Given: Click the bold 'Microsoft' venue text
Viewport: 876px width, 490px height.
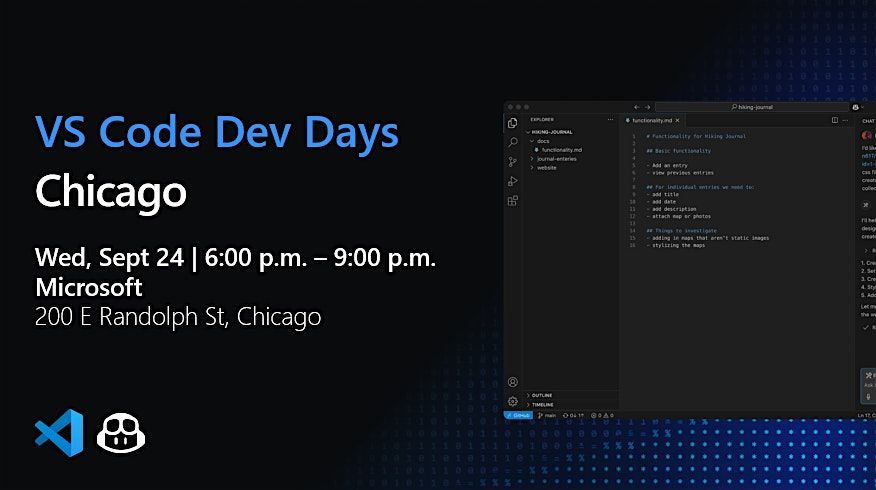Looking at the screenshot, I should tap(89, 287).
